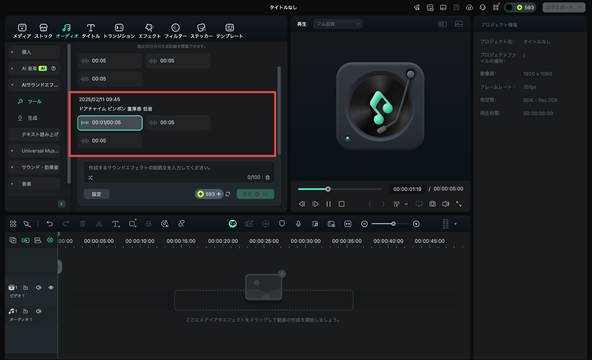The image size is (592, 360).
Task: Open the 設定 settings button below prompt
Action: pos(96,194)
